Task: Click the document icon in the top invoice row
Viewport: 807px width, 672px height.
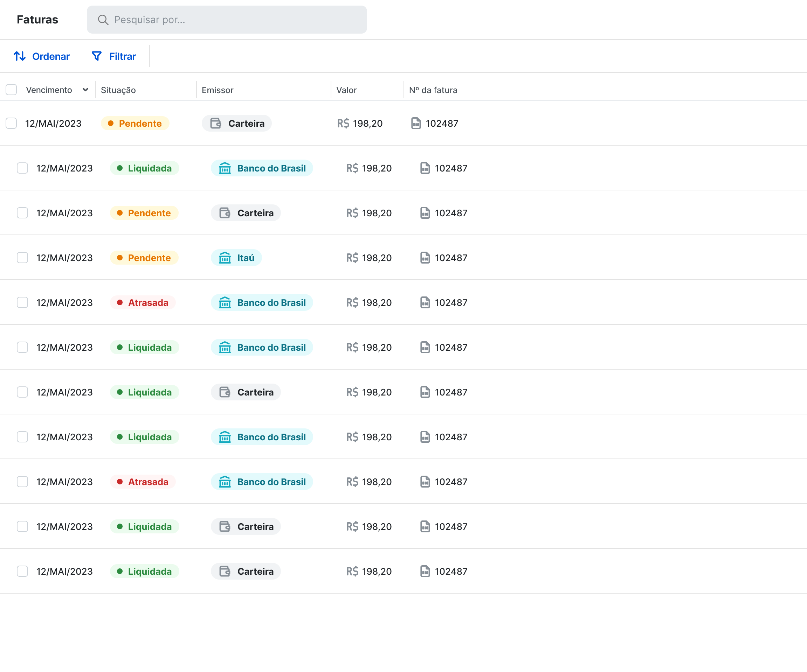Action: pos(416,123)
